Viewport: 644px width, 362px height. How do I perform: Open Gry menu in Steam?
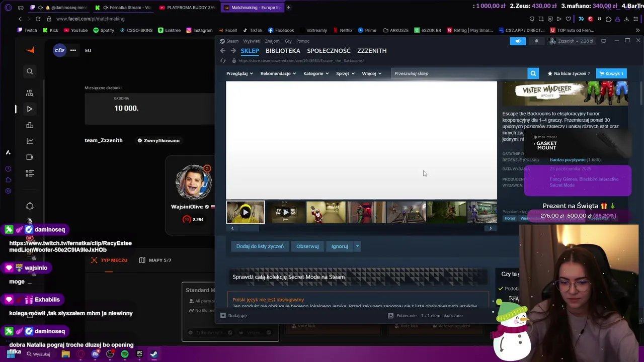(288, 41)
